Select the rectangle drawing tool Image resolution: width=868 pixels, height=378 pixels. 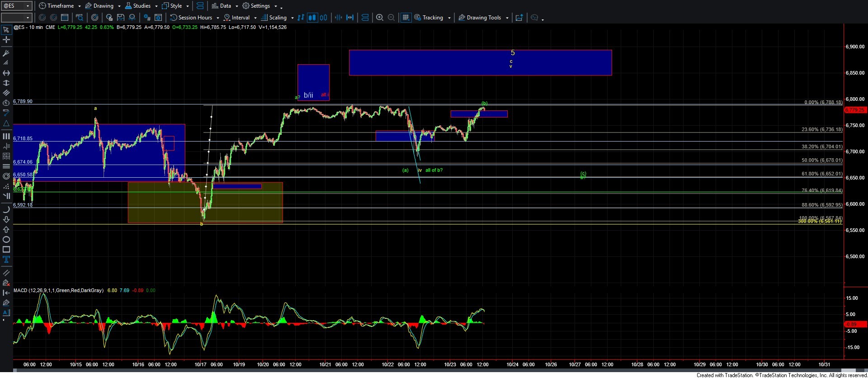pos(6,250)
